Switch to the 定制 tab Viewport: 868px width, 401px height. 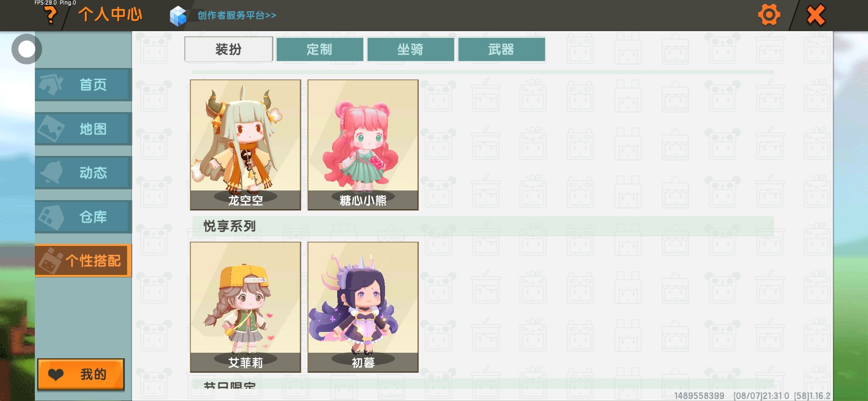pyautogui.click(x=319, y=49)
